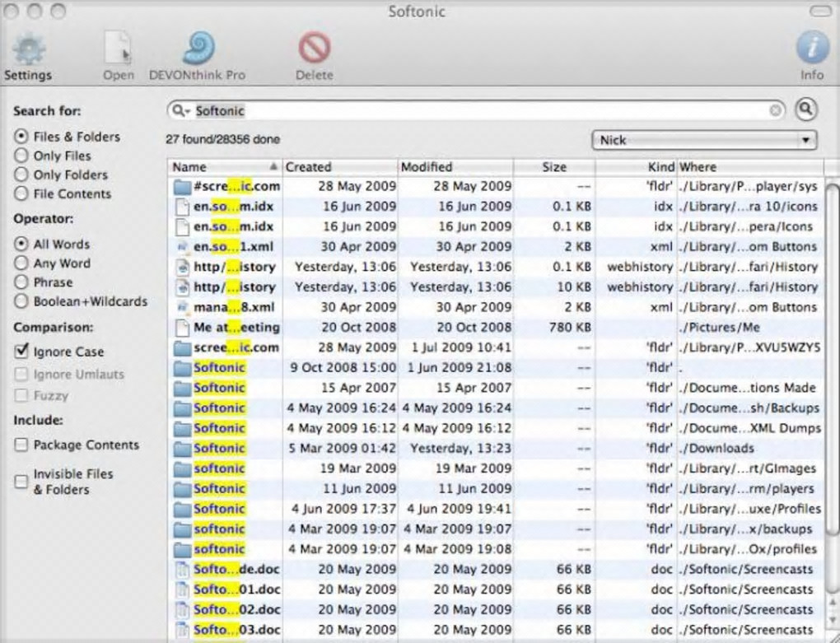Launch DEVONthink Pro from toolbar
Viewport: 840px width, 643px height.
[198, 49]
